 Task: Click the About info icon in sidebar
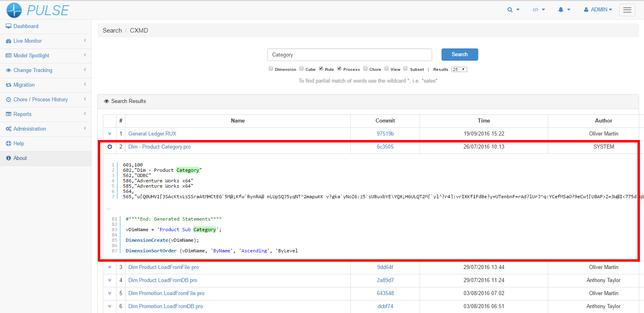pos(9,158)
